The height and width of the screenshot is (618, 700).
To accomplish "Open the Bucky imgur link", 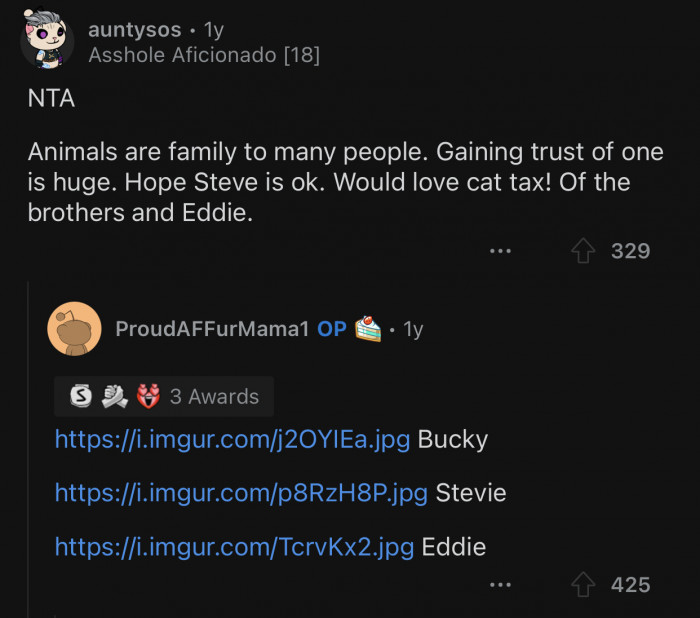I will (232, 439).
